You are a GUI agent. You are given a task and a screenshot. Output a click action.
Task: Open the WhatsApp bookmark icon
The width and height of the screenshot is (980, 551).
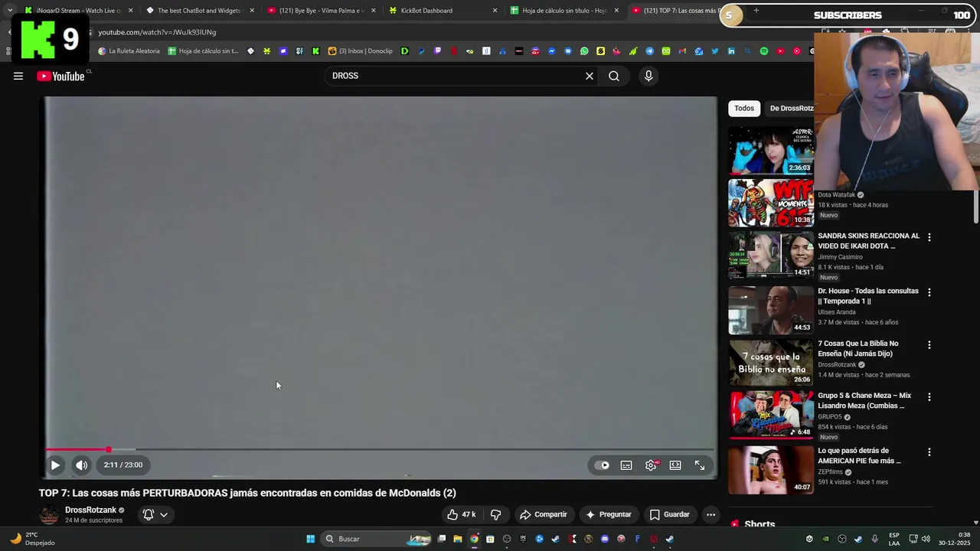[584, 51]
